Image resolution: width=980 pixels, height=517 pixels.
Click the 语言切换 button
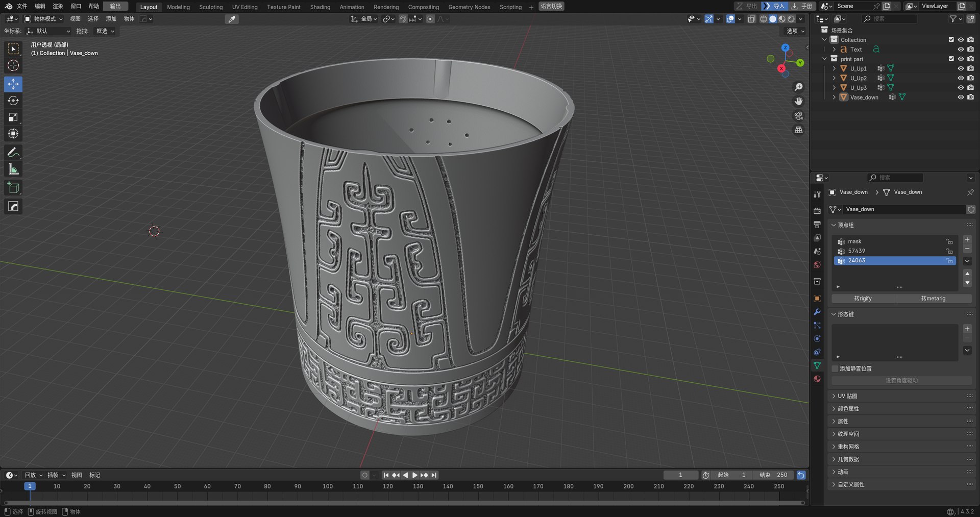point(551,6)
